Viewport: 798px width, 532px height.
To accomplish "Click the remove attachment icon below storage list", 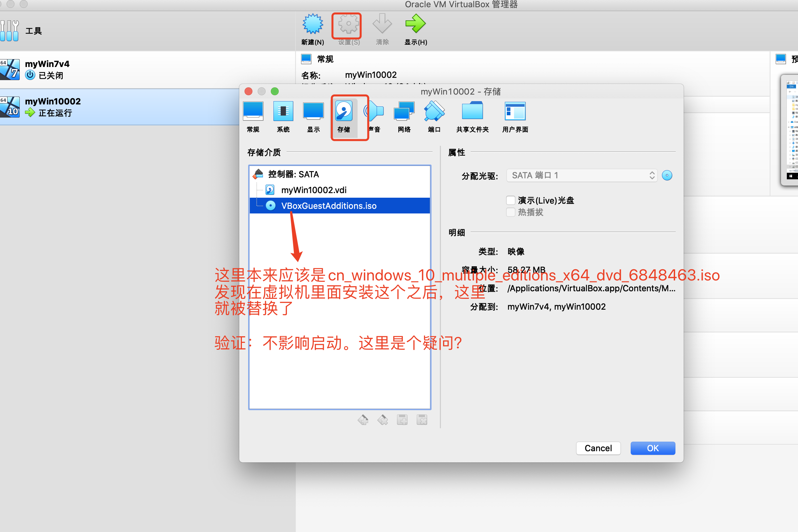I will click(x=422, y=420).
